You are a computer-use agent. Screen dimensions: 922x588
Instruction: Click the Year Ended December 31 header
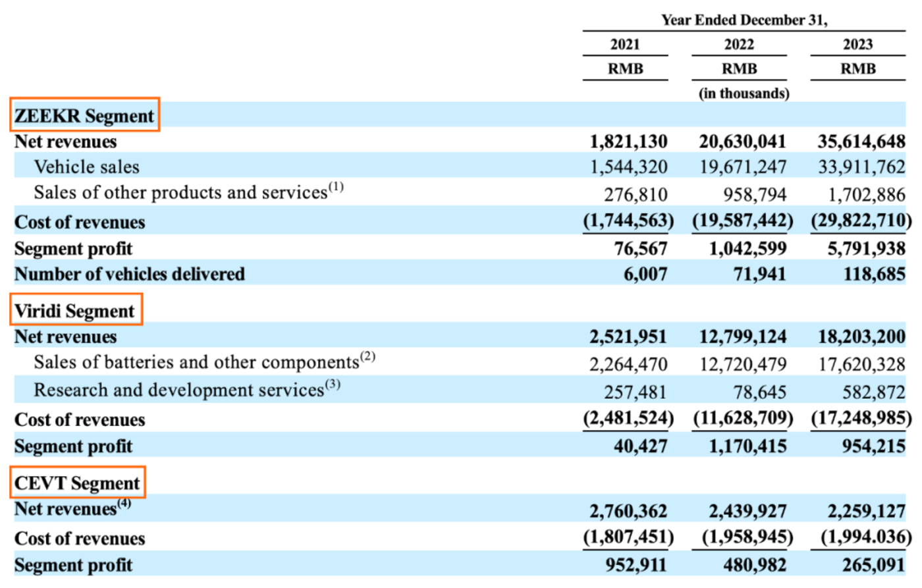744,20
